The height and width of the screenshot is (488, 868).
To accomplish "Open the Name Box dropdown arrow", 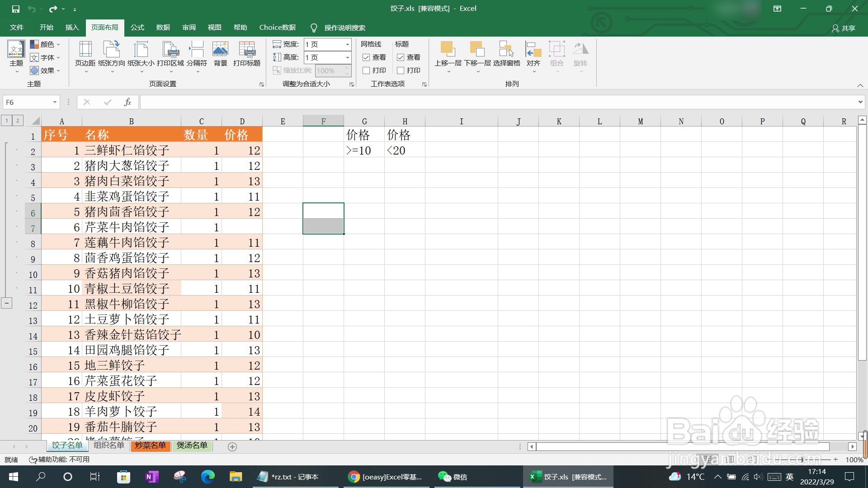I will [x=55, y=102].
